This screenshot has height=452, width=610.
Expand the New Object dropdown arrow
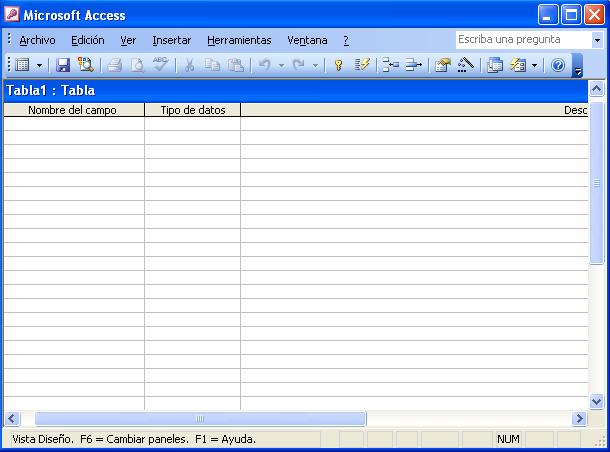pyautogui.click(x=535, y=65)
